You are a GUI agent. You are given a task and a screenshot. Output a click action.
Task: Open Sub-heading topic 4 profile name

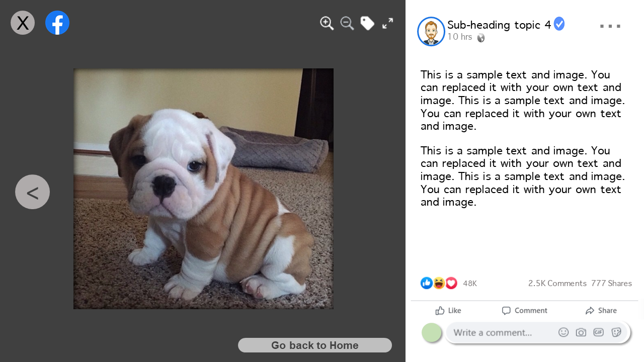pyautogui.click(x=499, y=25)
